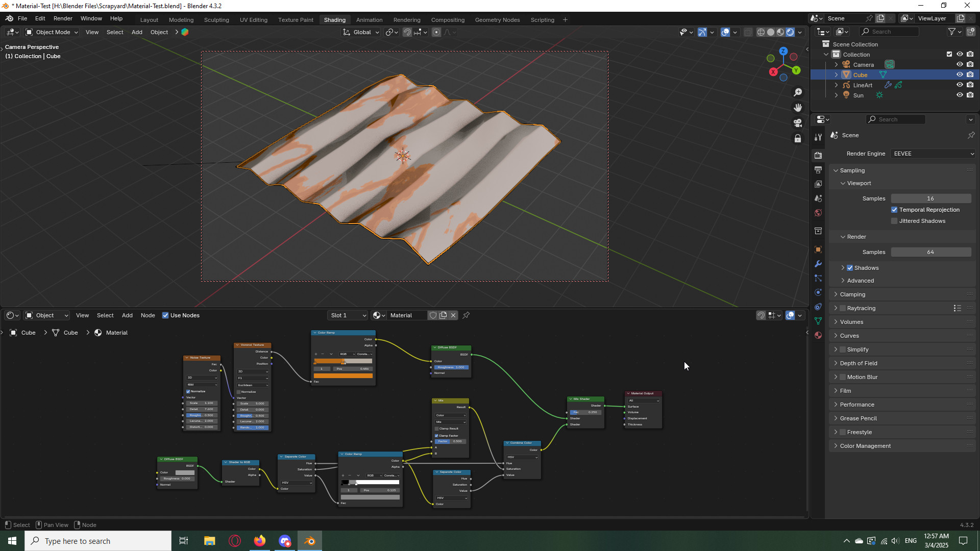The width and height of the screenshot is (980, 551).
Task: Hide the Sun object in viewport
Action: tap(960, 95)
